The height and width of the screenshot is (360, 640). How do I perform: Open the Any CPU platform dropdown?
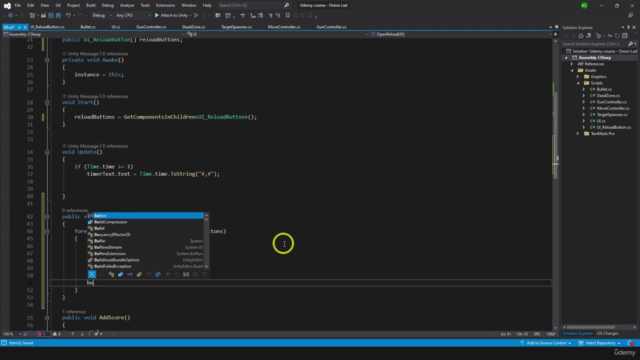tap(133, 16)
